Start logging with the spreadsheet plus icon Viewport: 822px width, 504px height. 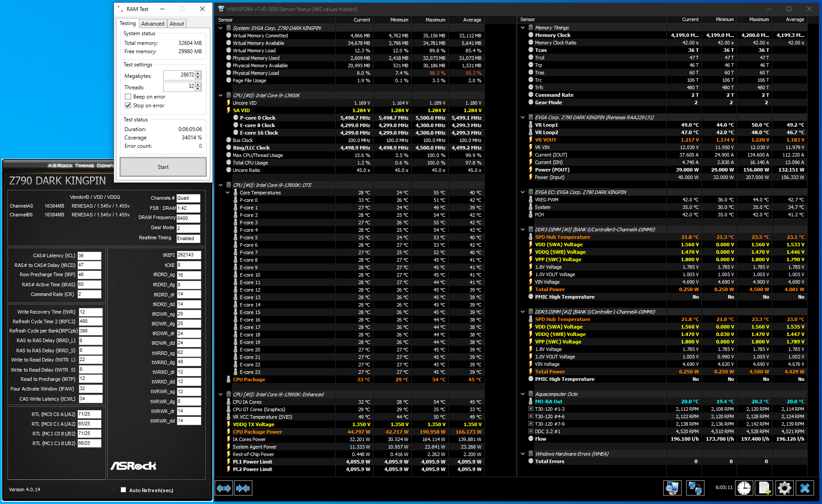click(764, 488)
